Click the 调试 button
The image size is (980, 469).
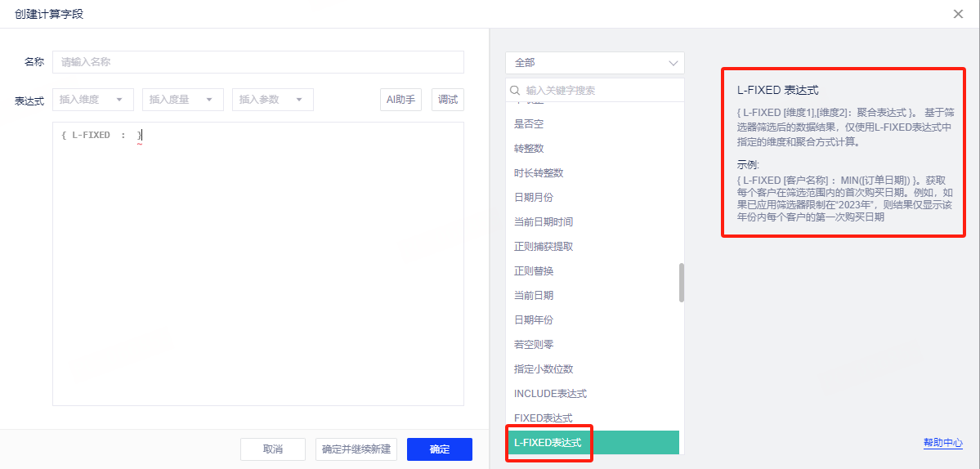[x=448, y=100]
